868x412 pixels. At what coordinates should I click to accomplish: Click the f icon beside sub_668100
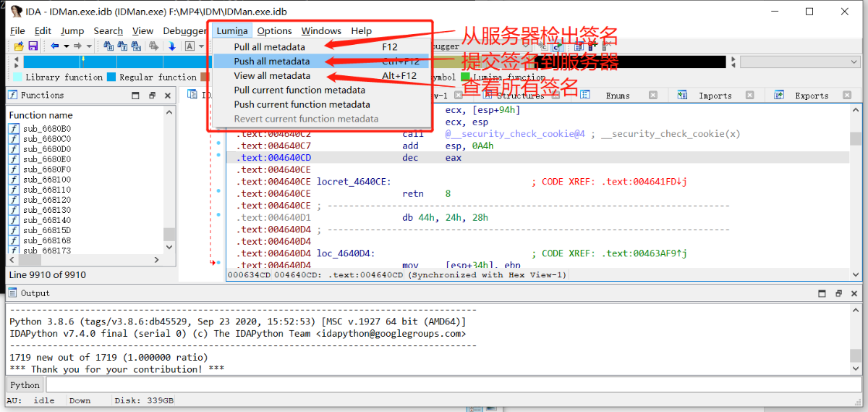(14, 180)
